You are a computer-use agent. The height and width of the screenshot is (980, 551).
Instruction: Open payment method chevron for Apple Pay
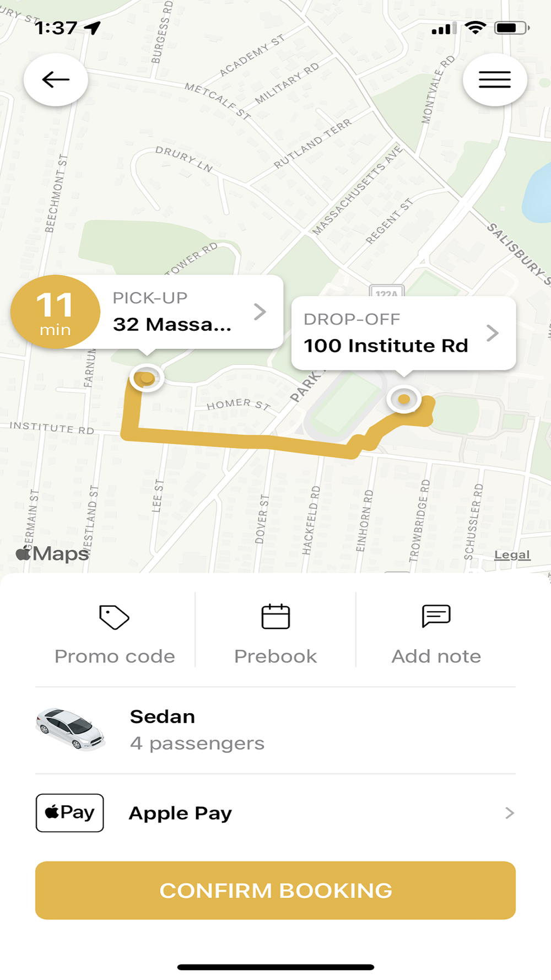pos(510,813)
